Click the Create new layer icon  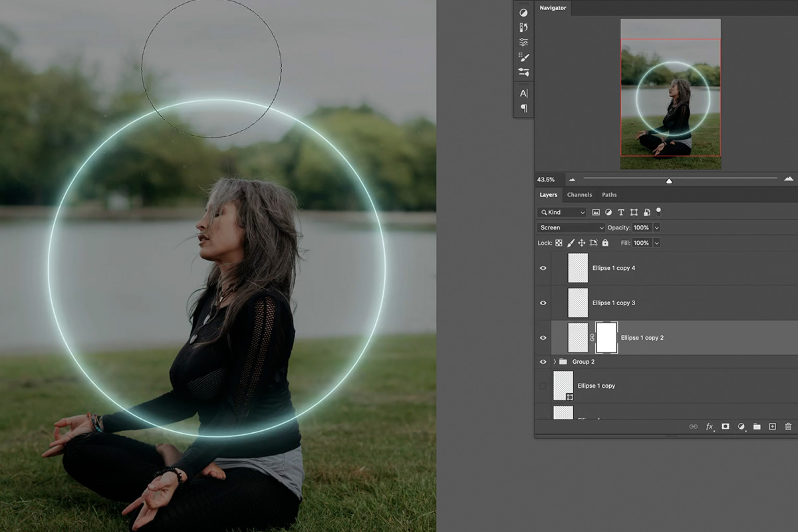point(772,426)
